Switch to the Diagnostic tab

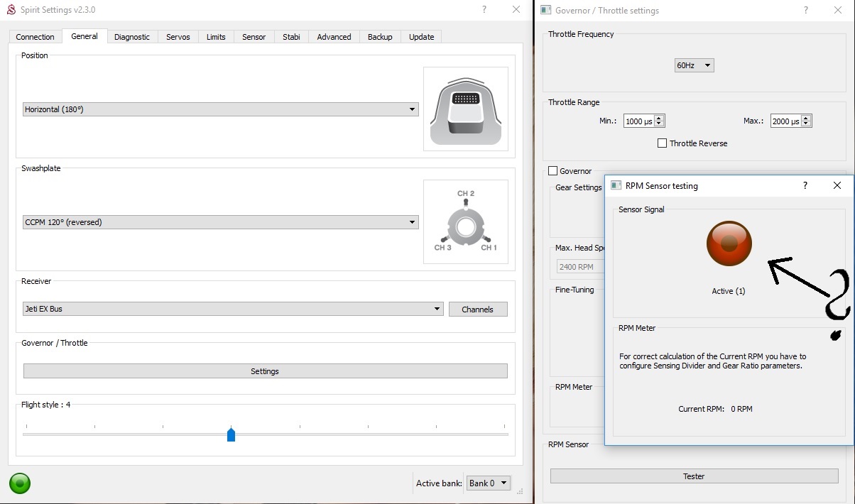[x=132, y=37]
